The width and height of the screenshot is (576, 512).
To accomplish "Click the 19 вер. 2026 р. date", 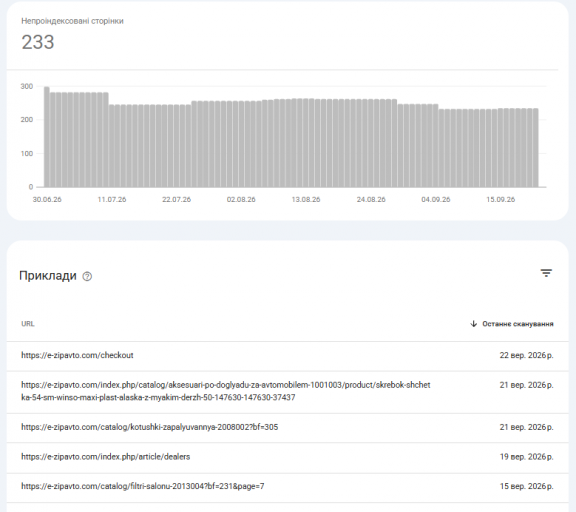I will click(x=526, y=457).
